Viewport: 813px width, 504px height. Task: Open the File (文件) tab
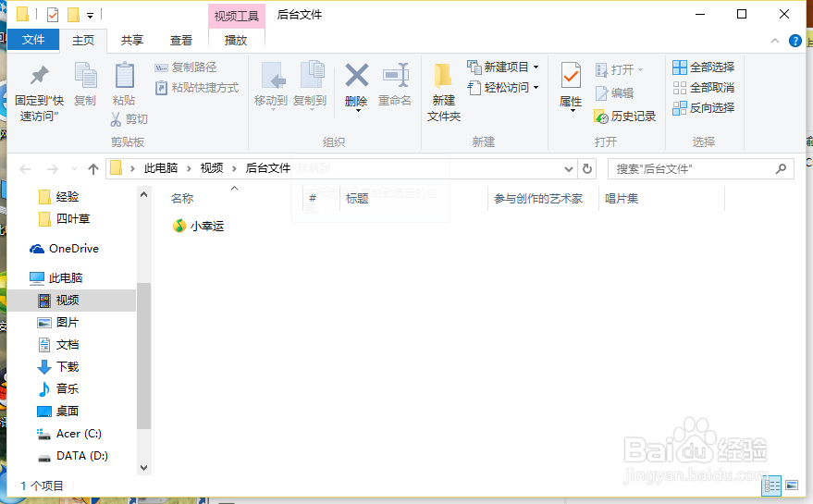[x=33, y=40]
